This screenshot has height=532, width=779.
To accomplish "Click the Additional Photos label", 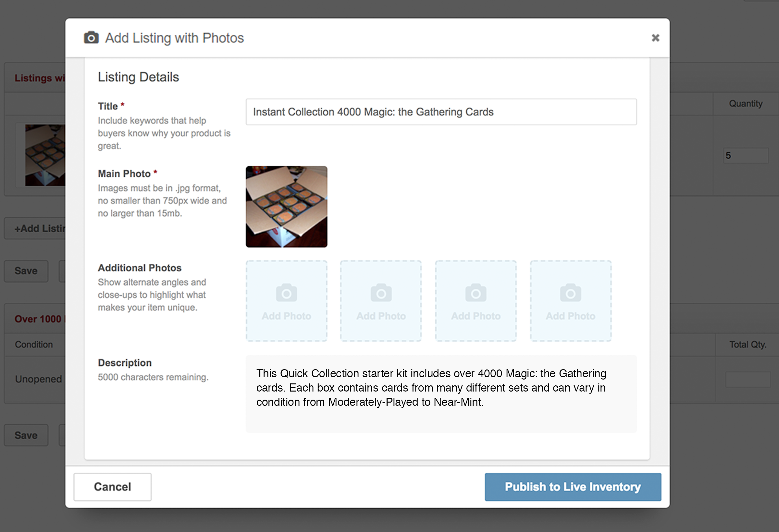I will pos(140,268).
